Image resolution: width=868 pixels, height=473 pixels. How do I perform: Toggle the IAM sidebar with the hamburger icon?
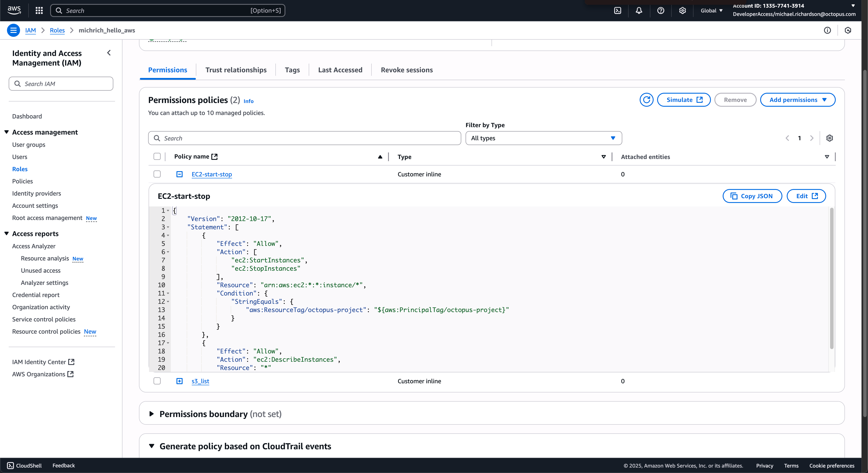tap(13, 30)
